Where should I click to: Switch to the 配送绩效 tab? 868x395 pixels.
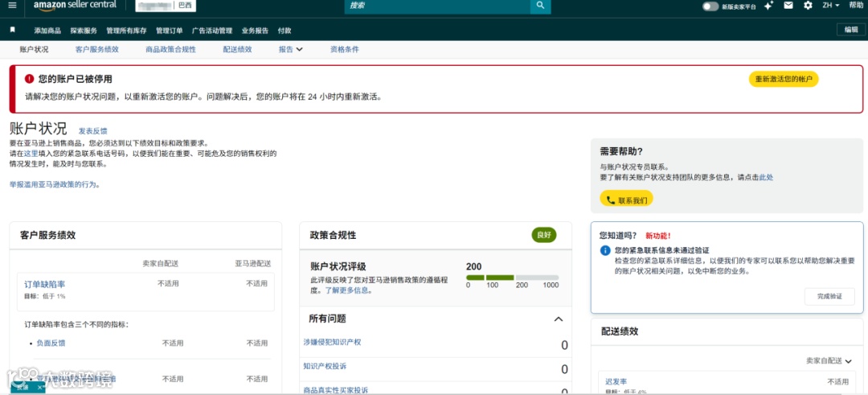click(x=237, y=49)
